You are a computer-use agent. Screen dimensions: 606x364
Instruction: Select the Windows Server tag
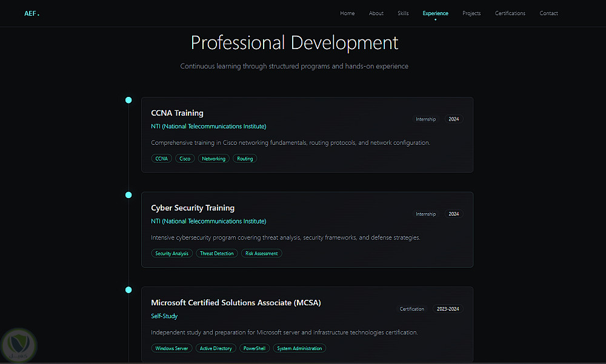(x=171, y=348)
